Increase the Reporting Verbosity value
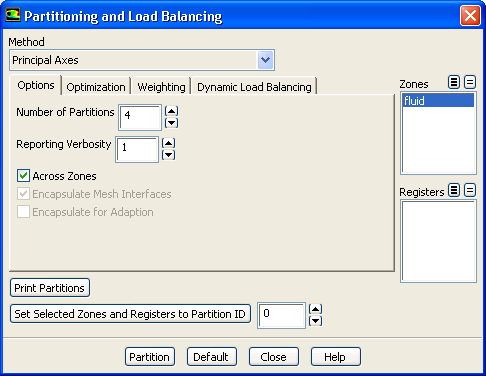The image size is (486, 376). click(168, 143)
